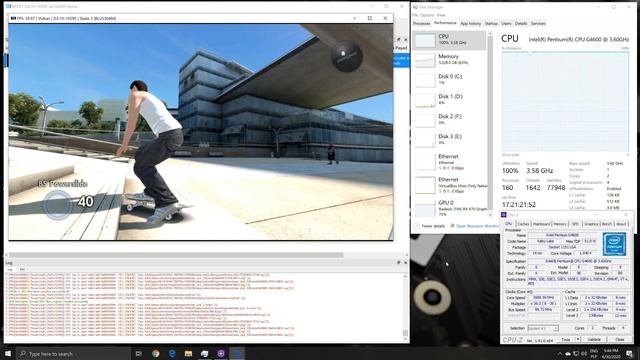This screenshot has height=360, width=640.
Task: Open the Options menu in Task Manager
Action: 427,15
